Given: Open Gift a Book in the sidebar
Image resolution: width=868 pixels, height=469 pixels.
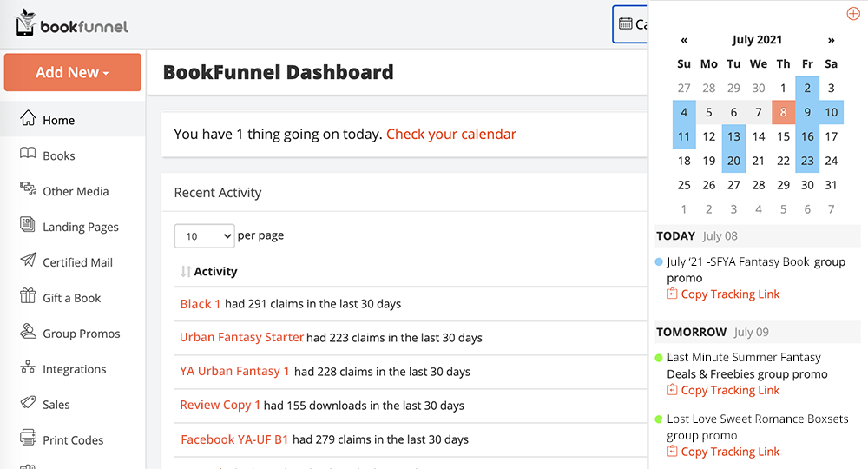Looking at the screenshot, I should [x=73, y=298].
